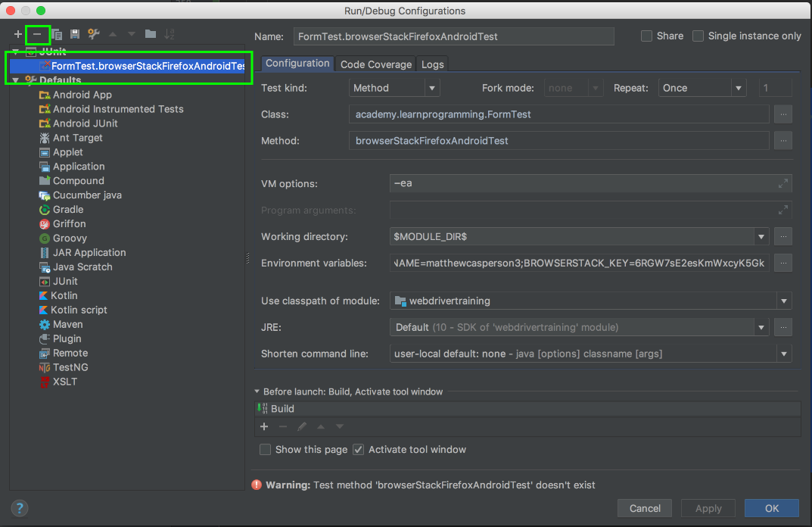Enable the Share checkbox

click(x=646, y=36)
